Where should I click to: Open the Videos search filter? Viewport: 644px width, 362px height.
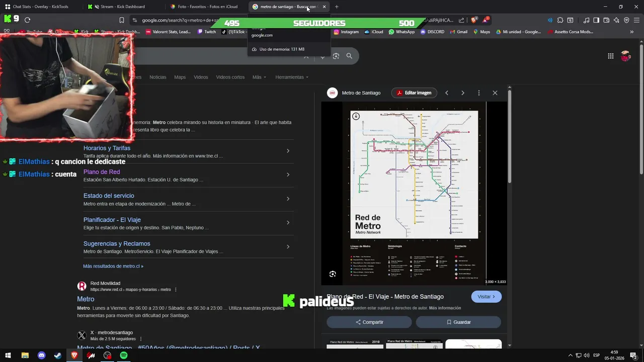coord(201,77)
